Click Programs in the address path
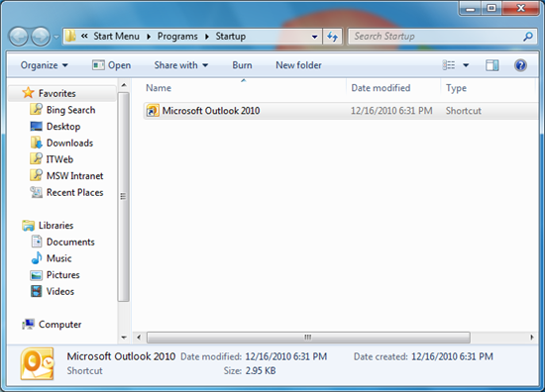This screenshot has width=545, height=392. pyautogui.click(x=177, y=36)
